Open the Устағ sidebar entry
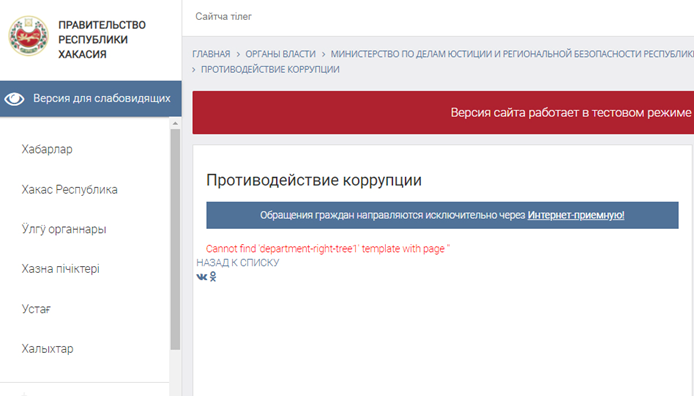The image size is (694, 396). pyautogui.click(x=36, y=309)
